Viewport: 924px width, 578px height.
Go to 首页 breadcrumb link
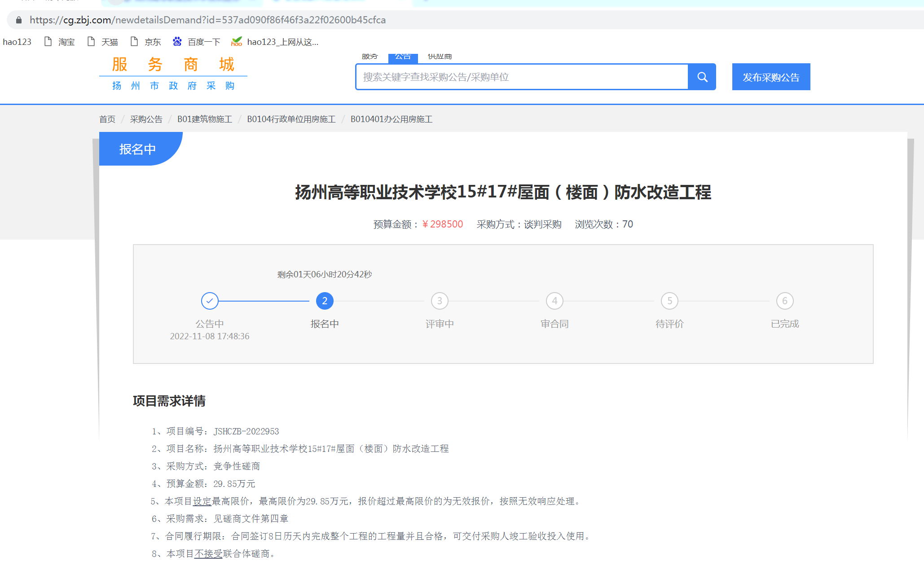[107, 119]
